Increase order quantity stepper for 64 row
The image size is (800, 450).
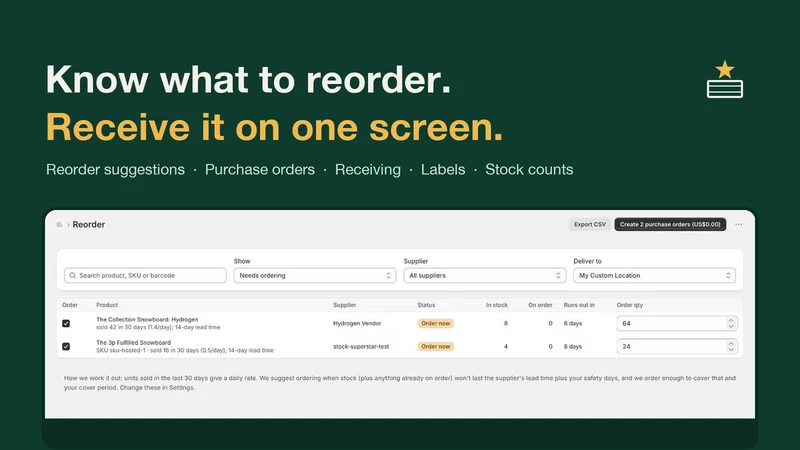click(x=731, y=320)
